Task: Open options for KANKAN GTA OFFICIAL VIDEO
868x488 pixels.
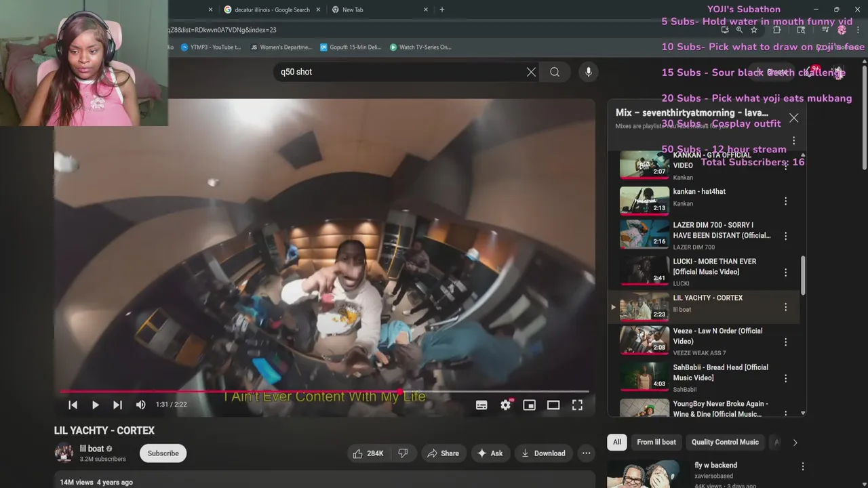Action: [x=785, y=165]
